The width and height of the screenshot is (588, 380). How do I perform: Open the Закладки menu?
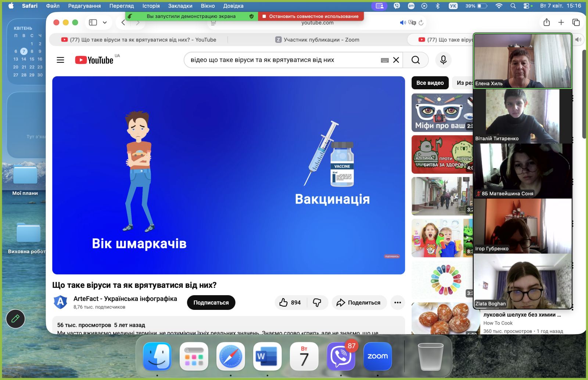coord(180,6)
